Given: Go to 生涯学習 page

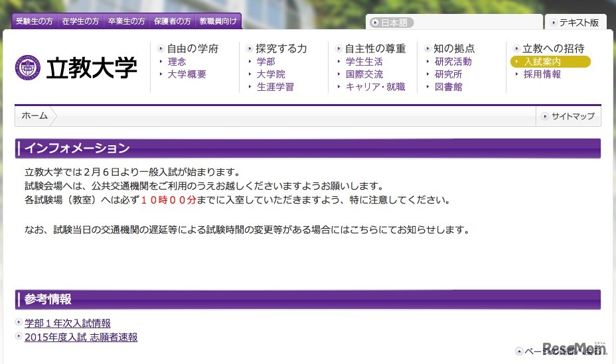Looking at the screenshot, I should [275, 87].
